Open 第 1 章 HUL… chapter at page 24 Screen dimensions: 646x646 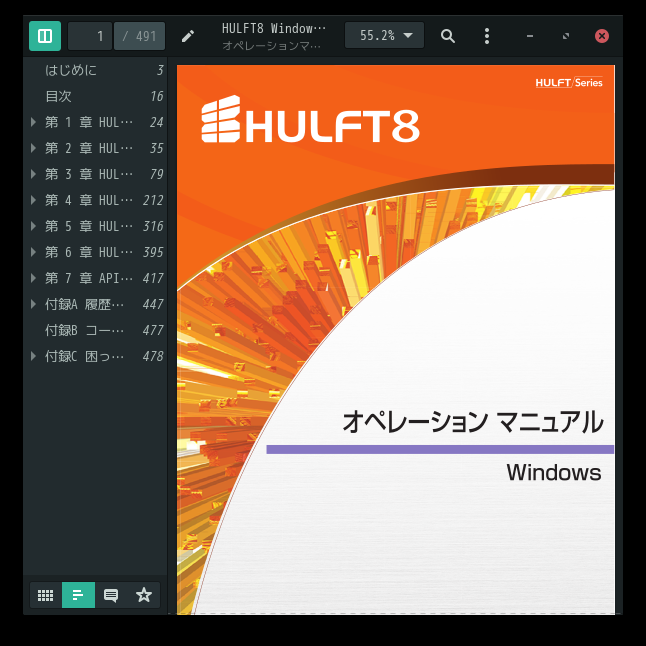(x=95, y=122)
